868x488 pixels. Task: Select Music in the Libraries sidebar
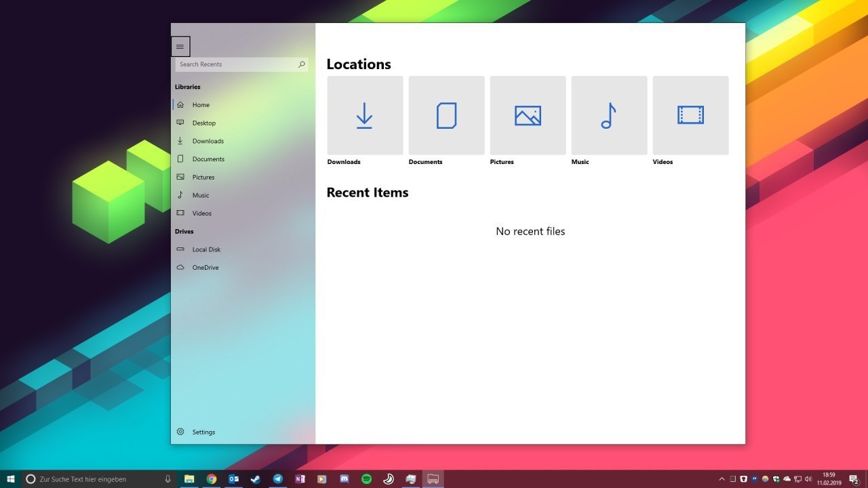201,195
